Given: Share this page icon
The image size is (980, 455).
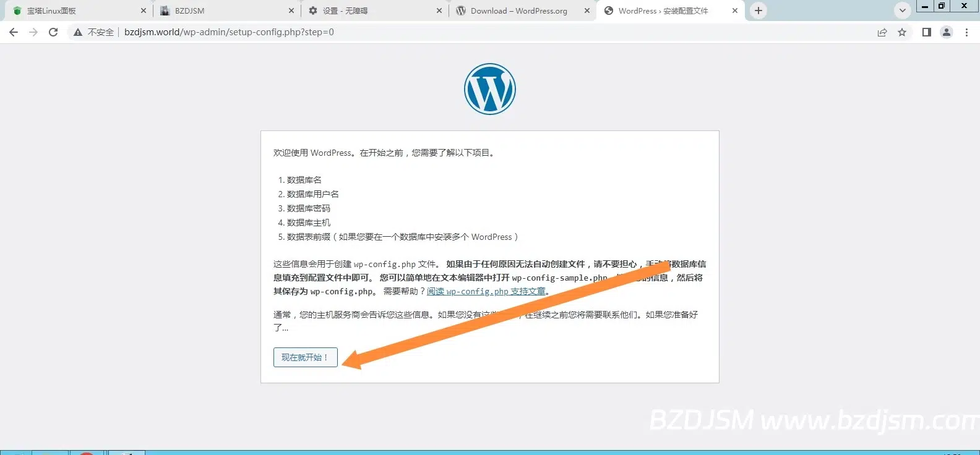Looking at the screenshot, I should tap(882, 32).
